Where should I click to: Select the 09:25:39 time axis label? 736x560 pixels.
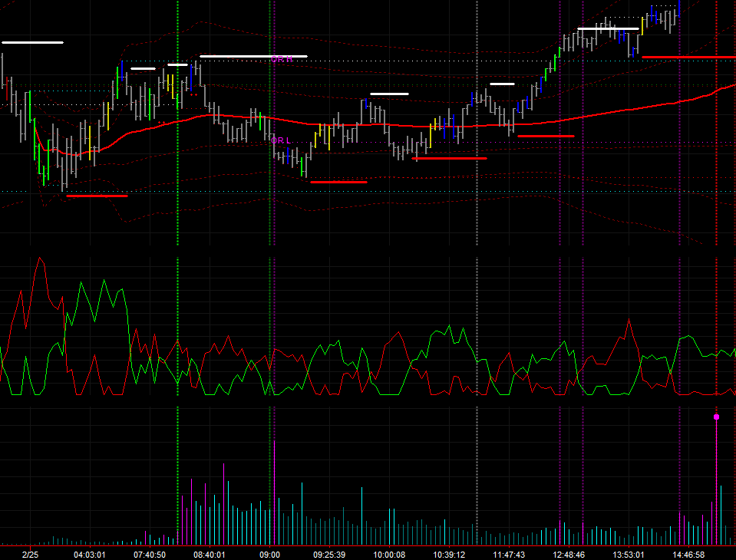[329, 554]
